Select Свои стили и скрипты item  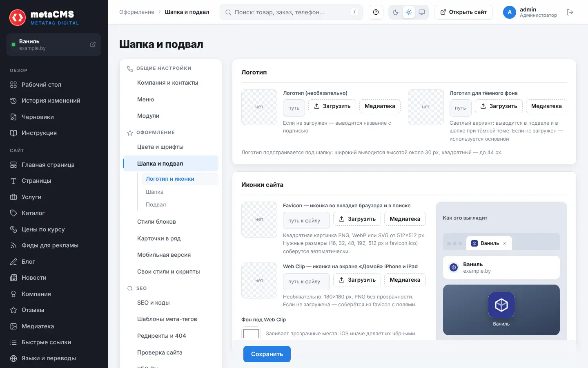tap(171, 272)
